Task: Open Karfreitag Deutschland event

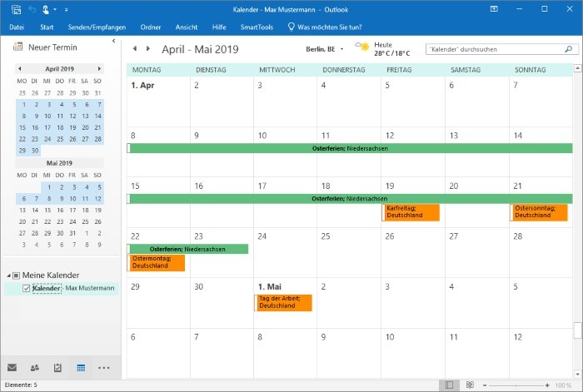Action: [x=411, y=212]
